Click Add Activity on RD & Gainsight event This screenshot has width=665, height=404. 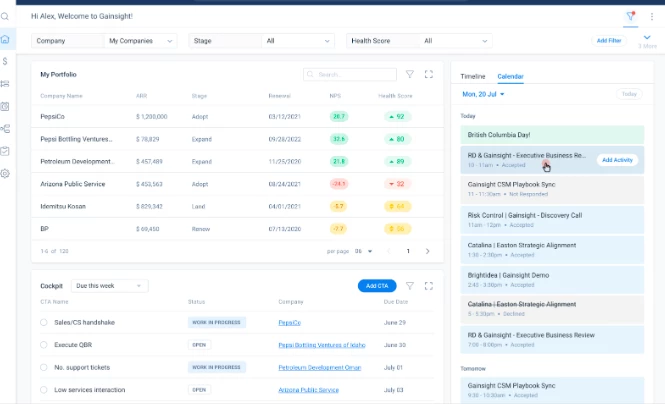617,160
